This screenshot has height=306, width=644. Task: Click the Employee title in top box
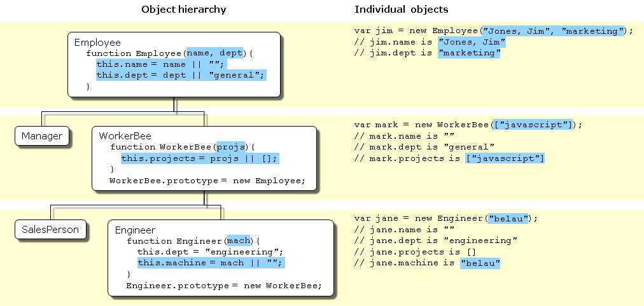coord(97,43)
